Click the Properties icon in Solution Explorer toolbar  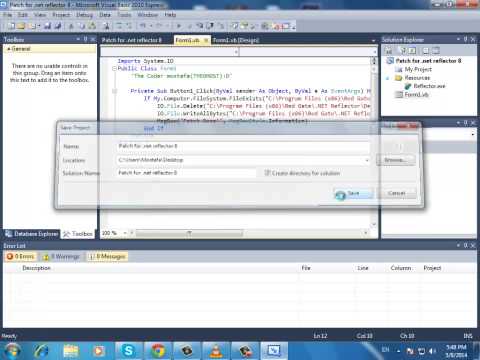pos(389,51)
